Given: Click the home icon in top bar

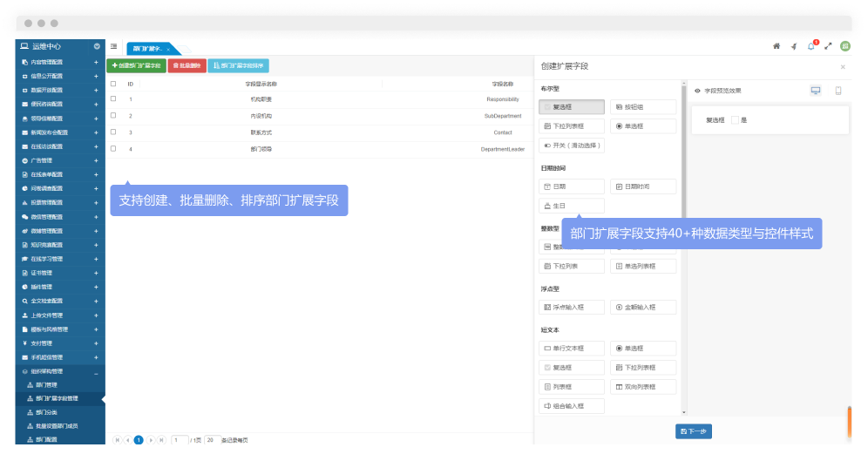Looking at the screenshot, I should 776,46.
